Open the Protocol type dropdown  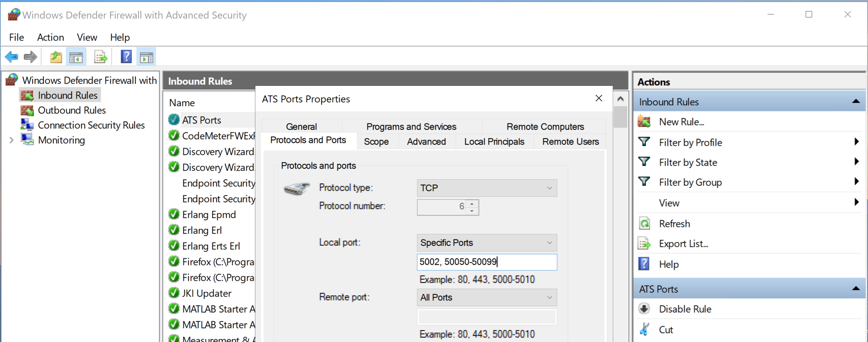tap(487, 188)
